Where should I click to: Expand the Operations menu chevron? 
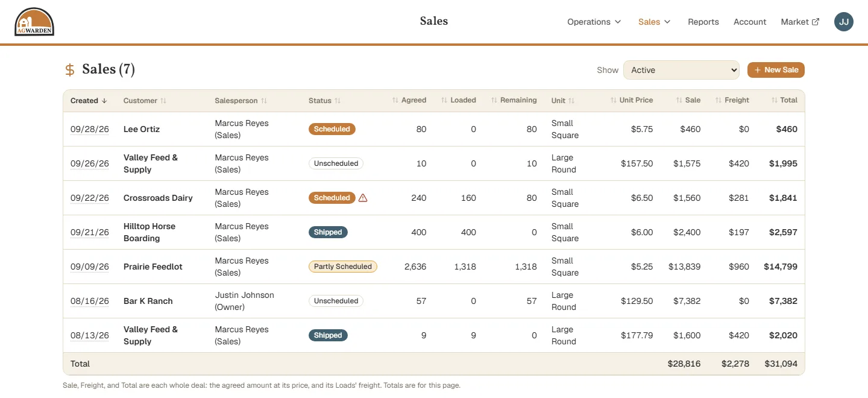618,22
